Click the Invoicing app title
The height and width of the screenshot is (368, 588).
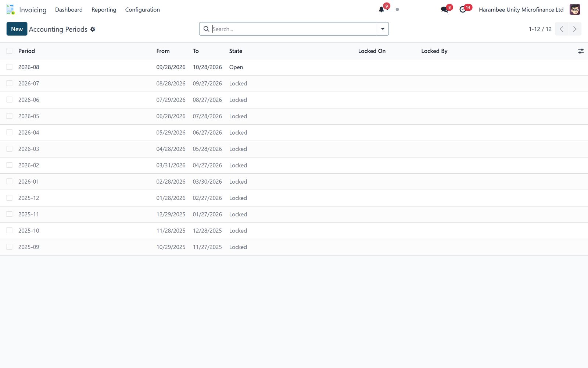pyautogui.click(x=33, y=10)
